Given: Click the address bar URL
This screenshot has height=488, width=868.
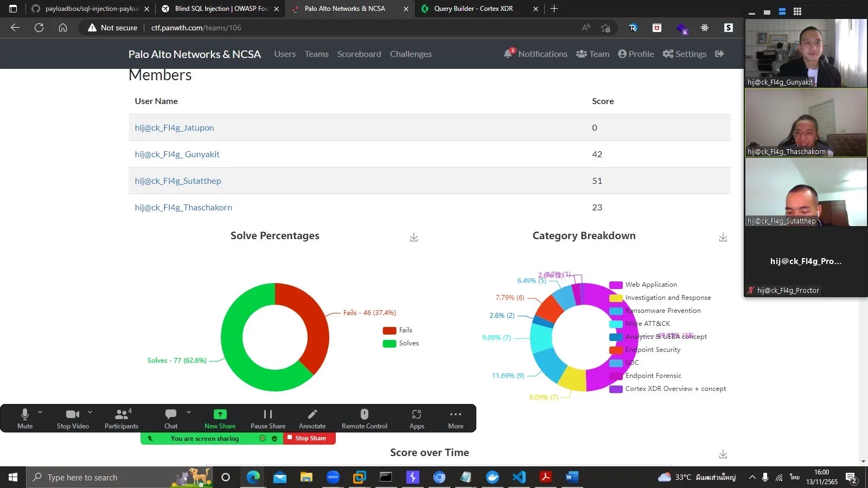Looking at the screenshot, I should 196,28.
